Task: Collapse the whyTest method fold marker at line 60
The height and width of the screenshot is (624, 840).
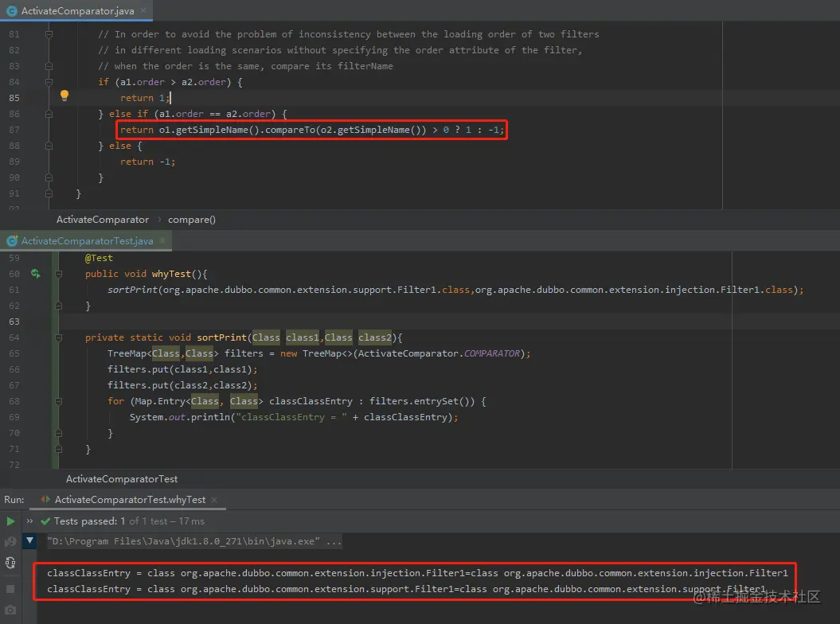Action: click(58, 274)
